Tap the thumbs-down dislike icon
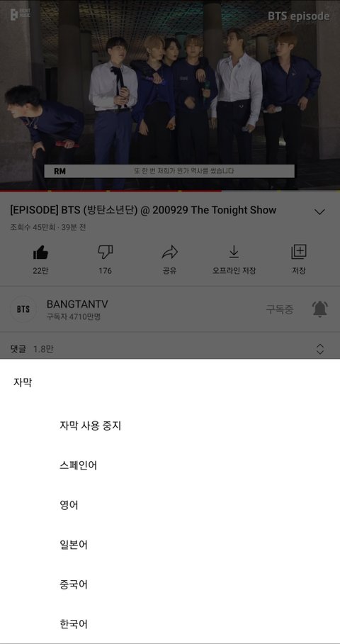The height and width of the screenshot is (644, 340). (x=105, y=252)
